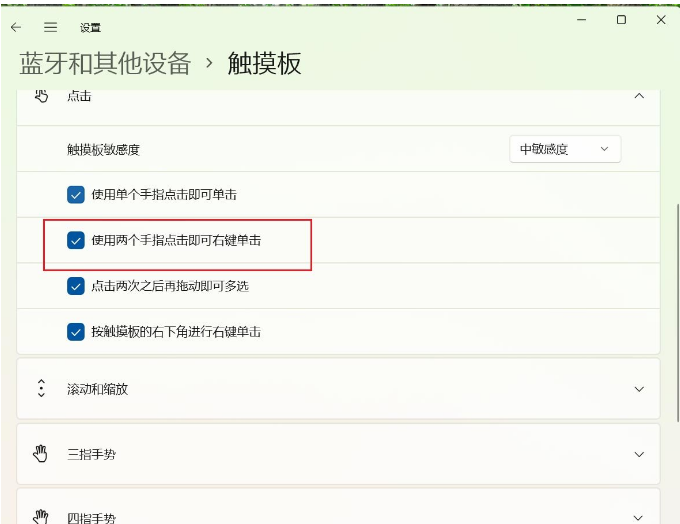Maximize the Settings window
Screen dimensions: 680x524
(x=621, y=20)
